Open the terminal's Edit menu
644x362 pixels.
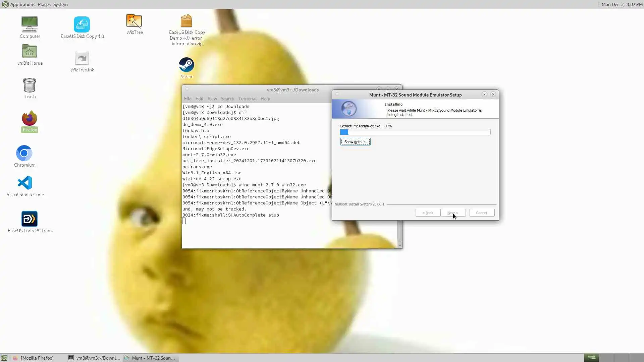pyautogui.click(x=199, y=99)
